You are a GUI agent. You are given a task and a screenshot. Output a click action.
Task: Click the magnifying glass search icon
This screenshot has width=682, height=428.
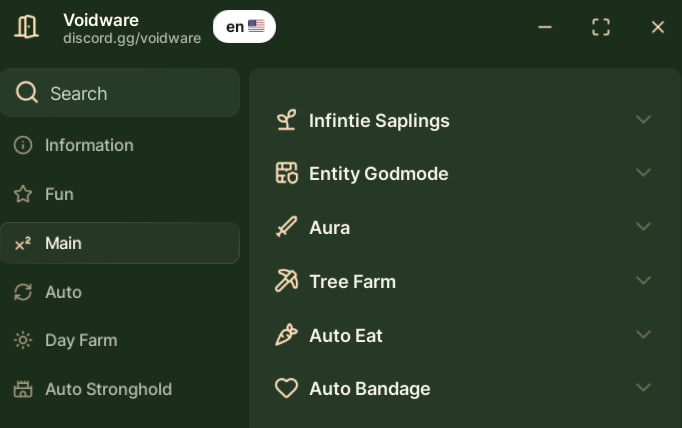click(x=27, y=93)
